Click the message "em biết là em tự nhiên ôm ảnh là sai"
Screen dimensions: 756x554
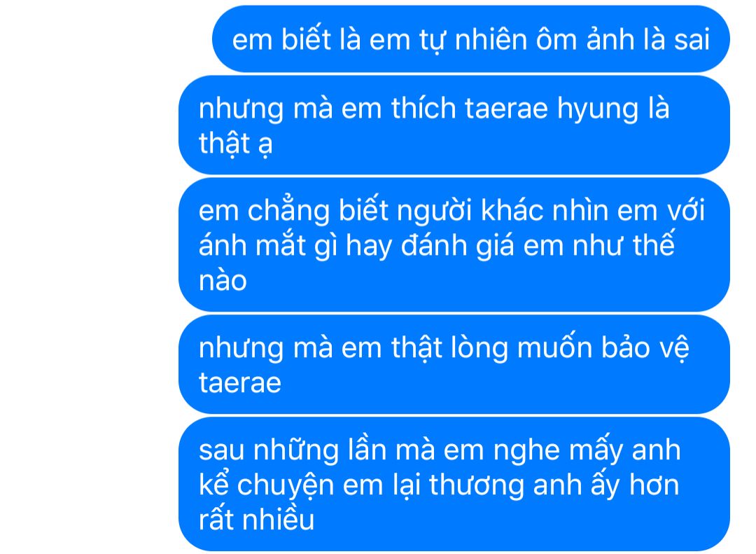[x=471, y=39]
